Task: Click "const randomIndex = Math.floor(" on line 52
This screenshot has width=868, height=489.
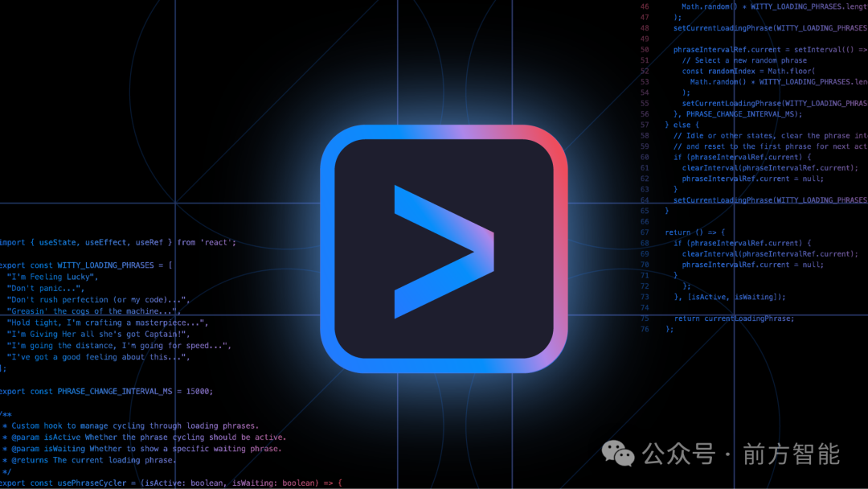Action: (x=748, y=72)
